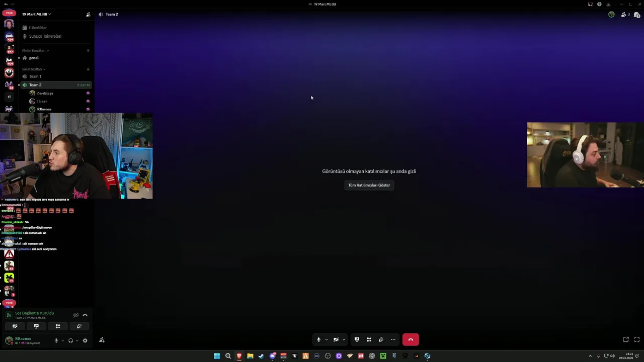Open the inbox icon in title bar
644x362 pixels.
[590, 4]
